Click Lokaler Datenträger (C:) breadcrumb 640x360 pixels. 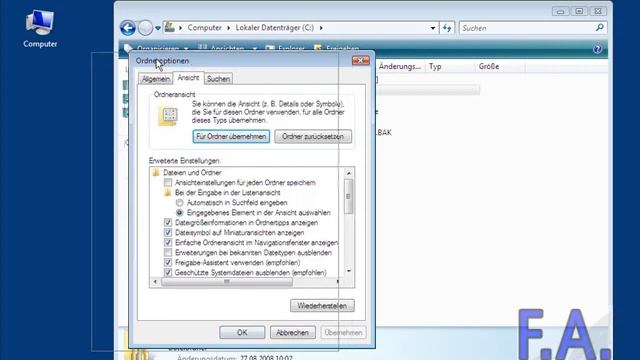coord(274,28)
